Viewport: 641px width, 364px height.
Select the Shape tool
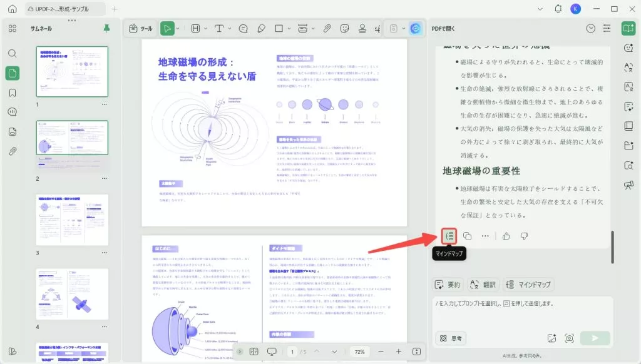[279, 29]
